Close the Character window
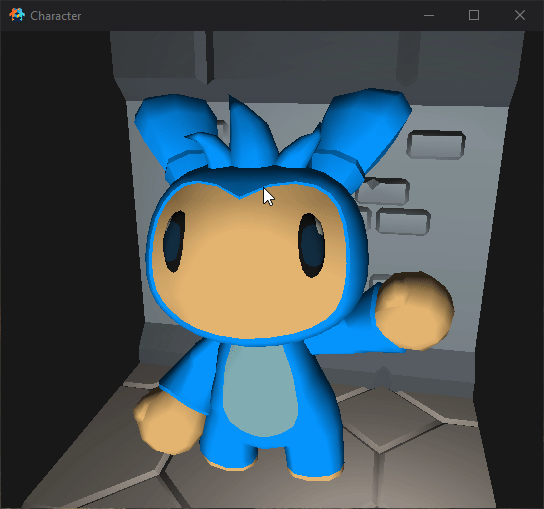544x509 pixels. click(520, 15)
